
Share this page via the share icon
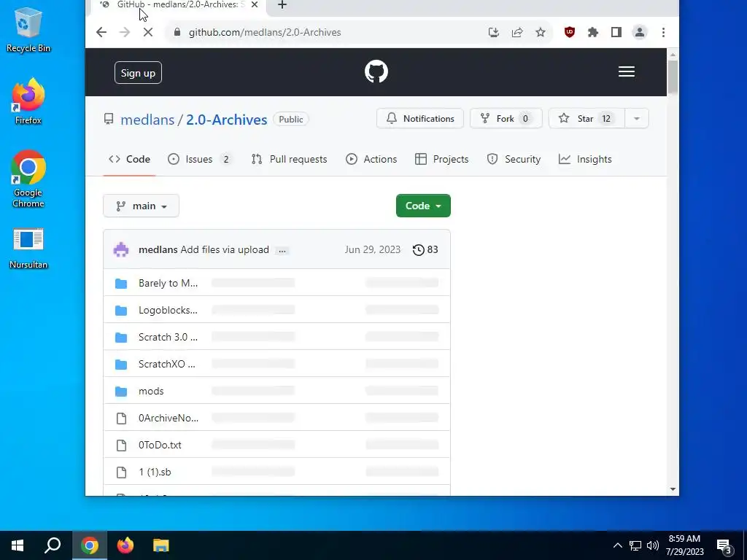coord(517,32)
